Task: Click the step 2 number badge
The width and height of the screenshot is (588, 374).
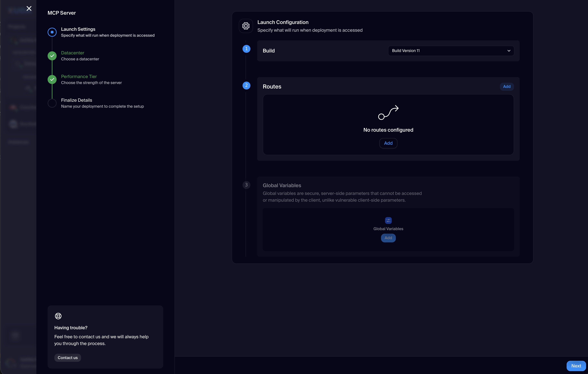Action: pyautogui.click(x=246, y=85)
